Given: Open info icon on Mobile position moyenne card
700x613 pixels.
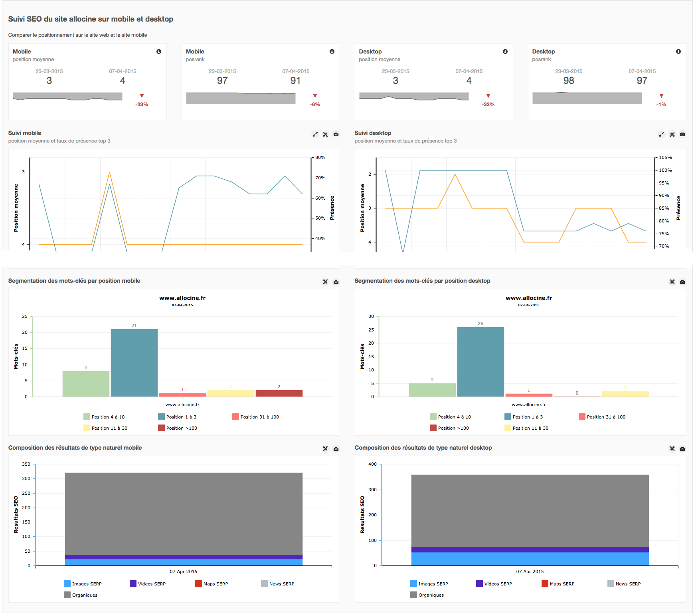Looking at the screenshot, I should coord(159,52).
